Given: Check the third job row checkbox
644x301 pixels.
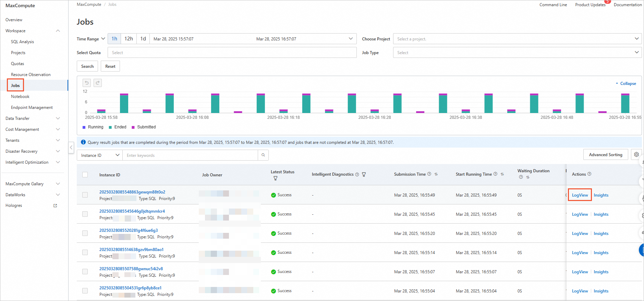Looking at the screenshot, I should [x=85, y=233].
